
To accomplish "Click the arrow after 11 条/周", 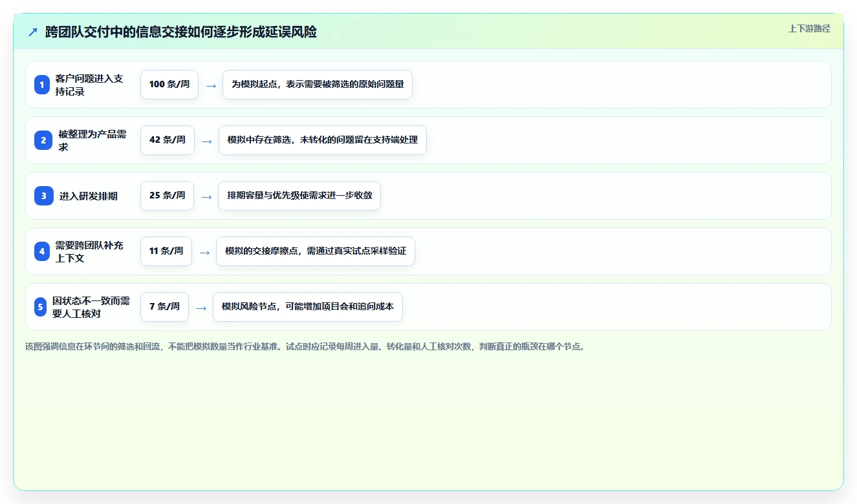I will click(x=204, y=252).
